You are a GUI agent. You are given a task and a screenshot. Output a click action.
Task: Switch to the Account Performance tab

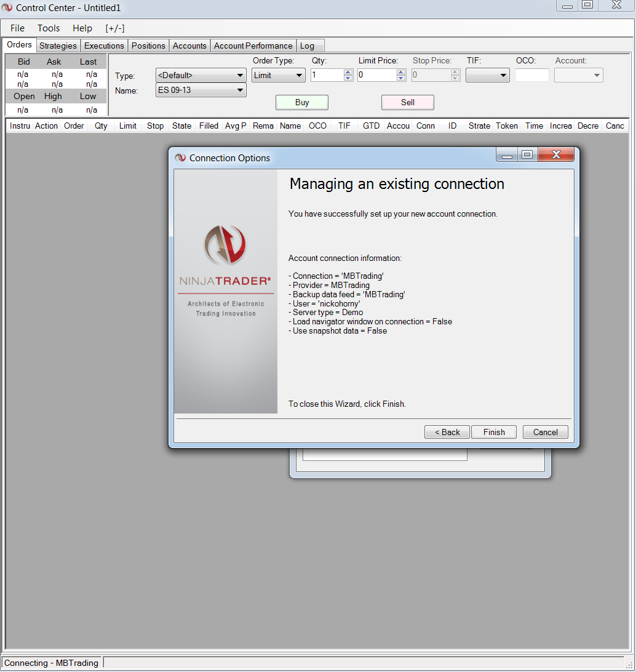coord(253,46)
